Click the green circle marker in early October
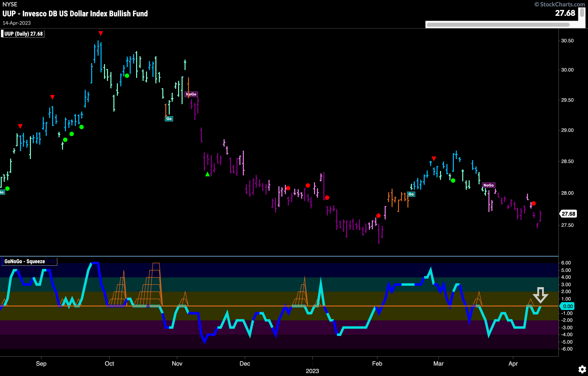The width and height of the screenshot is (588, 376). (127, 76)
